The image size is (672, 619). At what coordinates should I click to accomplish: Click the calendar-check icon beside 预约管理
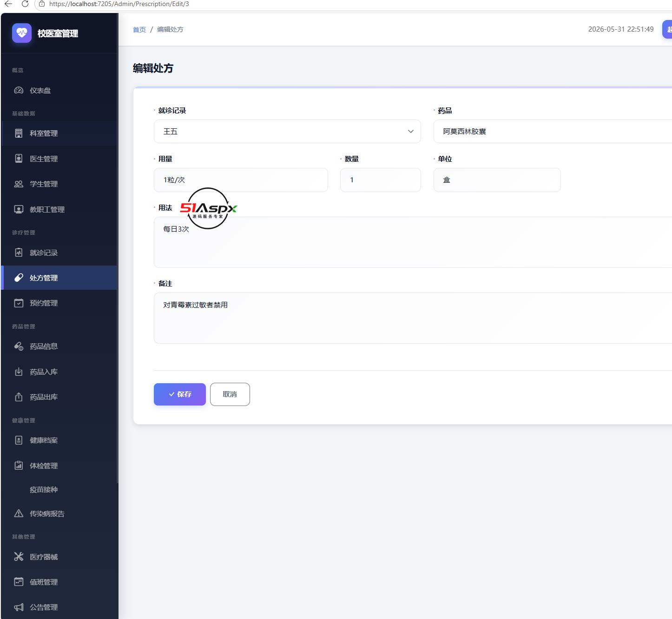pyautogui.click(x=19, y=303)
